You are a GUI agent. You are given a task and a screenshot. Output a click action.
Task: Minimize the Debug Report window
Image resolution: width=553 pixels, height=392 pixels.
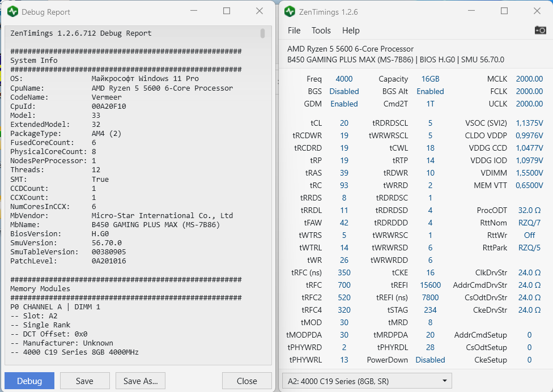[x=193, y=11]
